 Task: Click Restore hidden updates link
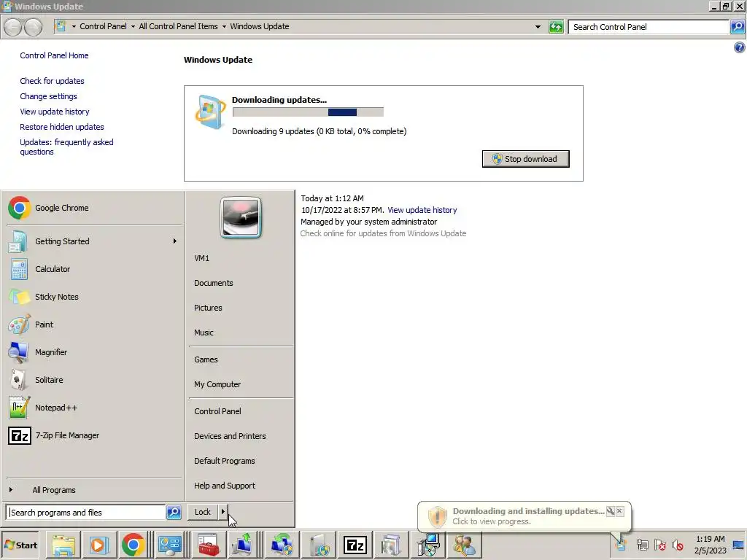62,127
